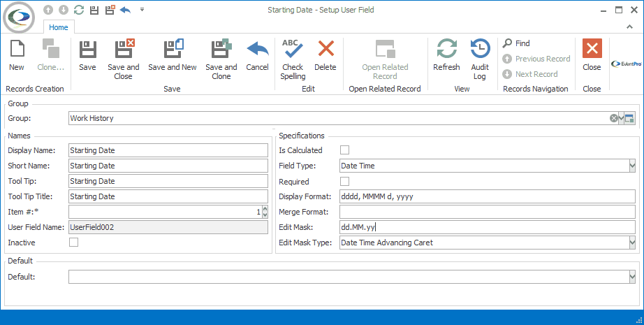644x325 pixels.
Task: Click in the Display Format field
Action: click(x=488, y=196)
